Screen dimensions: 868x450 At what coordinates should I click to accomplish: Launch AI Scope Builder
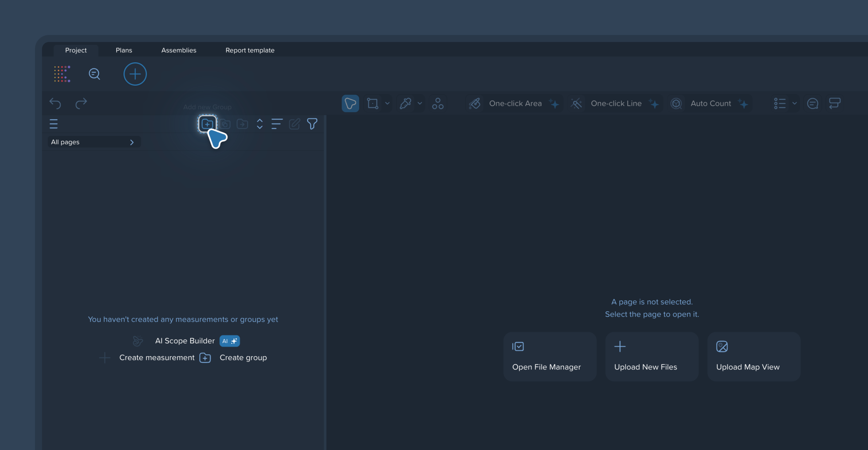(x=185, y=341)
